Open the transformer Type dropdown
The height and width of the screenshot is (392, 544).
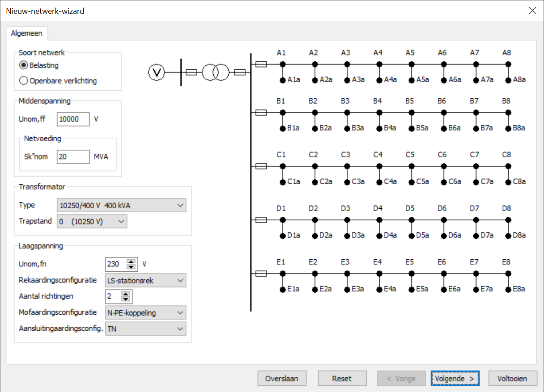pyautogui.click(x=121, y=206)
